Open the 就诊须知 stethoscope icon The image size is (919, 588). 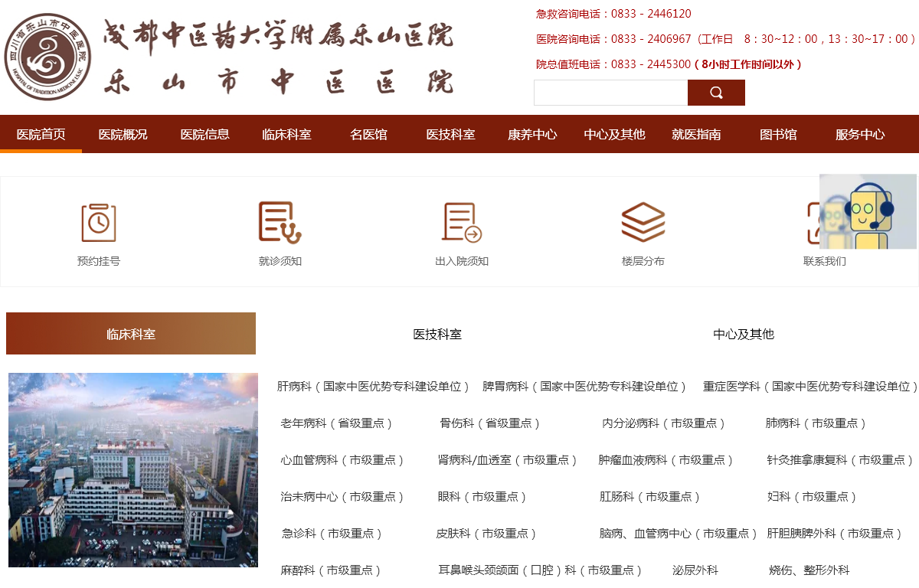(280, 223)
